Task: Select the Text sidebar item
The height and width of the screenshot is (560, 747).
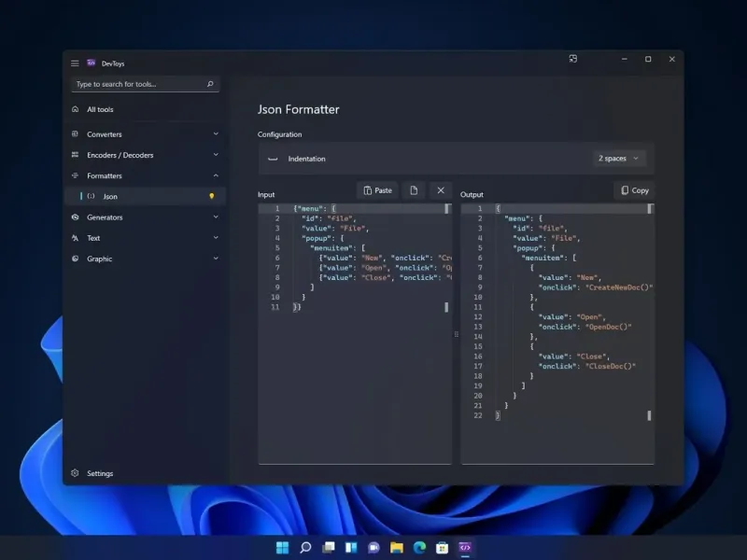Action: click(145, 238)
